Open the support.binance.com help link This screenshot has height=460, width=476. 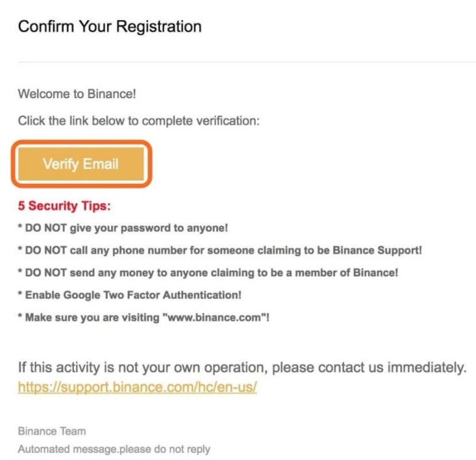pyautogui.click(x=137, y=387)
